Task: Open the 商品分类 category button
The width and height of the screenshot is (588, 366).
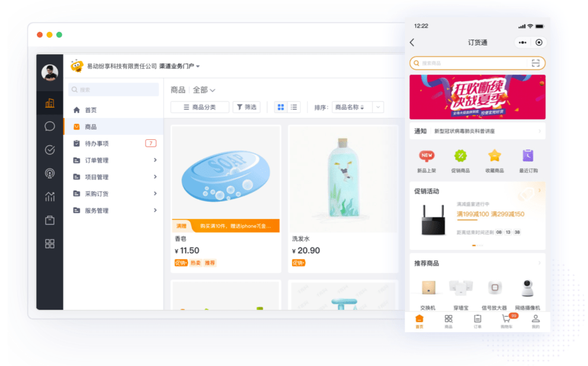Action: pyautogui.click(x=200, y=107)
